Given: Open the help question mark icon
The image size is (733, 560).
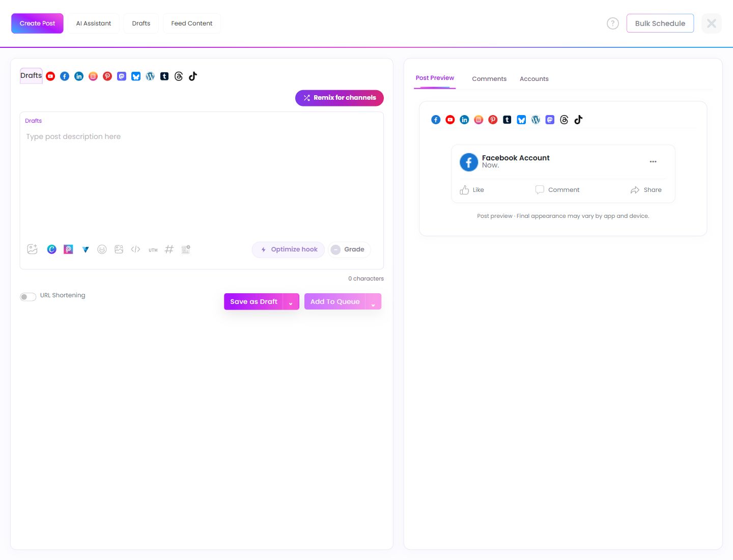Looking at the screenshot, I should pyautogui.click(x=613, y=23).
